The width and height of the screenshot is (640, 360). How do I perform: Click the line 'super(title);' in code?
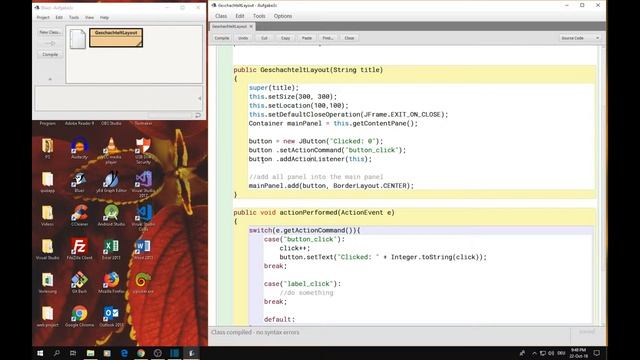click(x=274, y=88)
